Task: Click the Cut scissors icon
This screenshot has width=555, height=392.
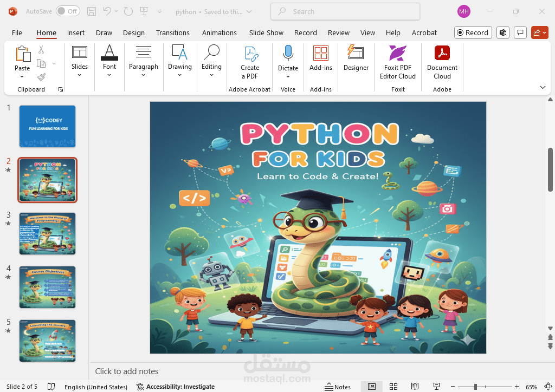Action: click(x=41, y=49)
